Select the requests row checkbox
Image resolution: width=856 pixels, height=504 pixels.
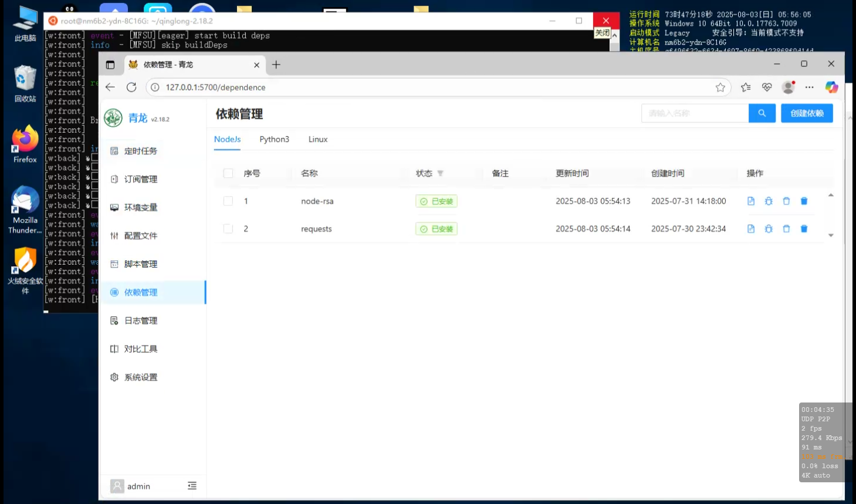(x=228, y=229)
